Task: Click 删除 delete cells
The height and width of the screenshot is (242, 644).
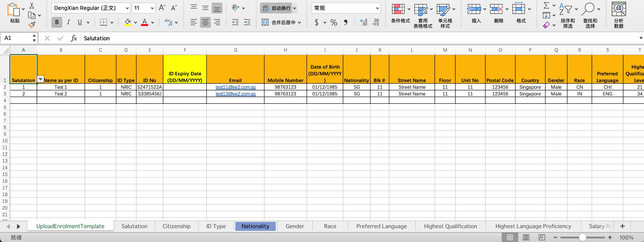Action: (499, 14)
